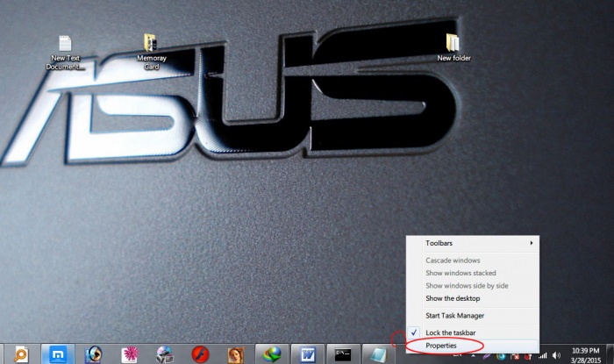This screenshot has height=364, width=614.
Task: Show hidden tray icons arrow
Action: tap(473, 356)
